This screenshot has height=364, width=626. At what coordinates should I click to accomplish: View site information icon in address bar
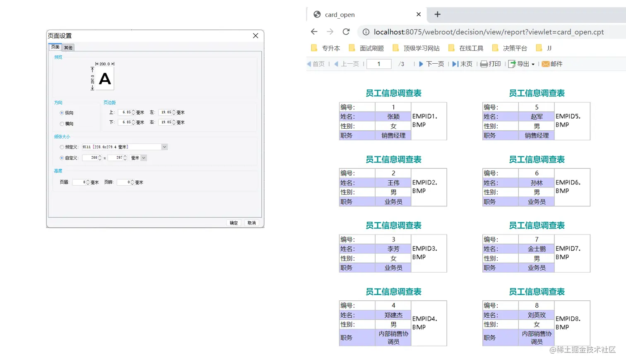click(x=366, y=32)
